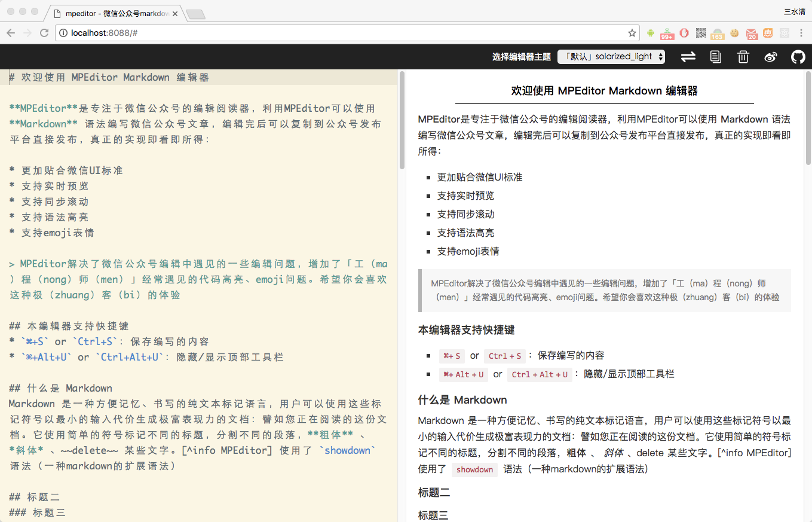The width and height of the screenshot is (812, 522).
Task: Click the `showdown` code text in editor
Action: click(x=347, y=450)
